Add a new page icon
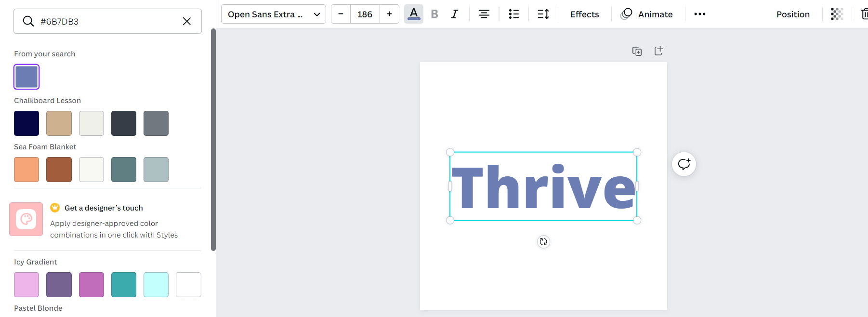The height and width of the screenshot is (317, 868). pos(658,51)
